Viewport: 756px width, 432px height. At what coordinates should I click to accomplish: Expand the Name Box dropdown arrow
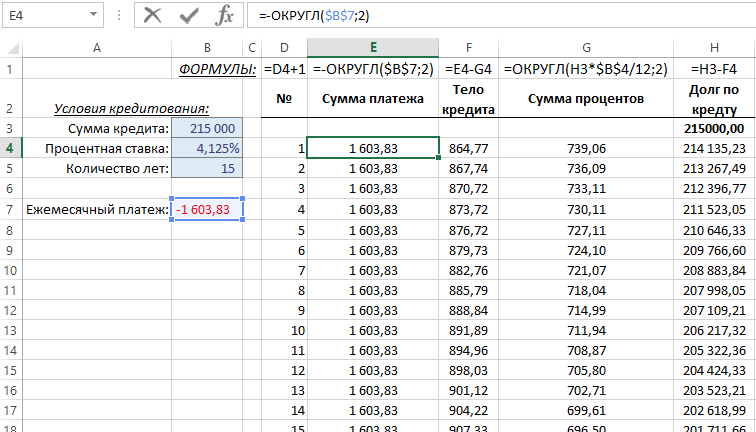click(x=93, y=16)
